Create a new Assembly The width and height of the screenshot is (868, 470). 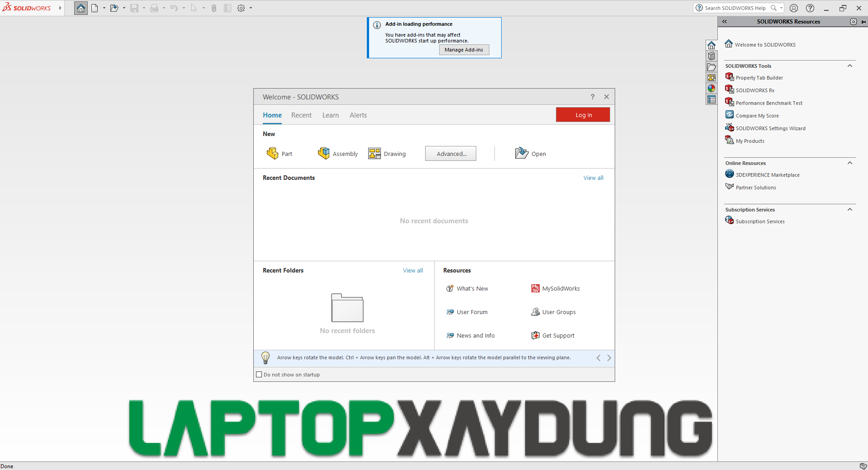point(337,153)
